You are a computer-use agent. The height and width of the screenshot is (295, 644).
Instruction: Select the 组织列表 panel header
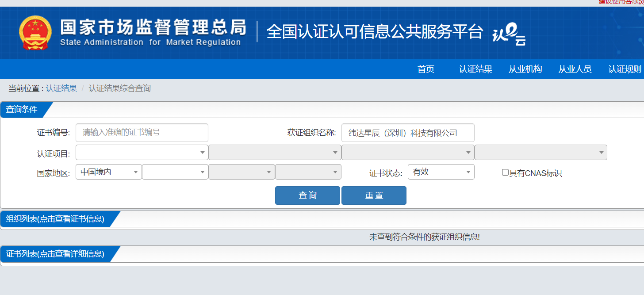56,219
